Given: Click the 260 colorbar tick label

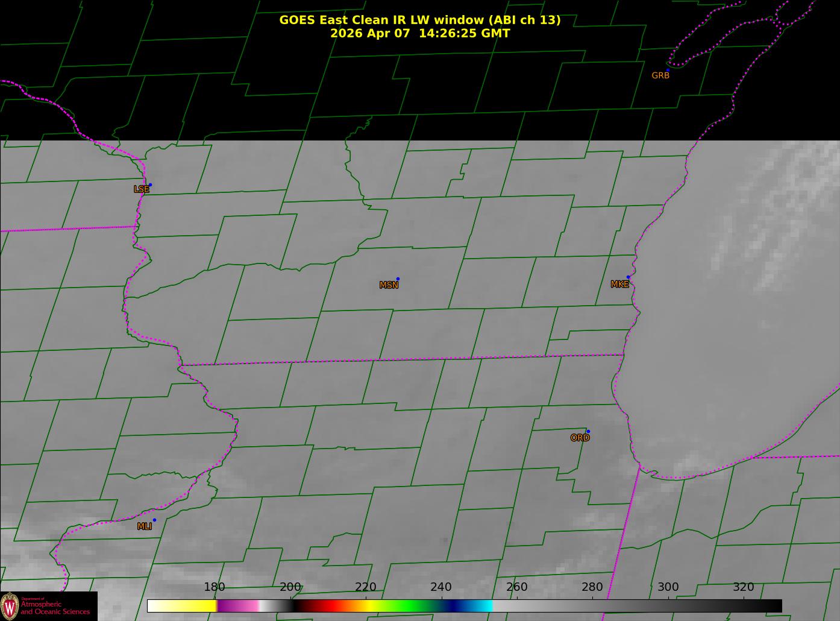Looking at the screenshot, I should (516, 587).
